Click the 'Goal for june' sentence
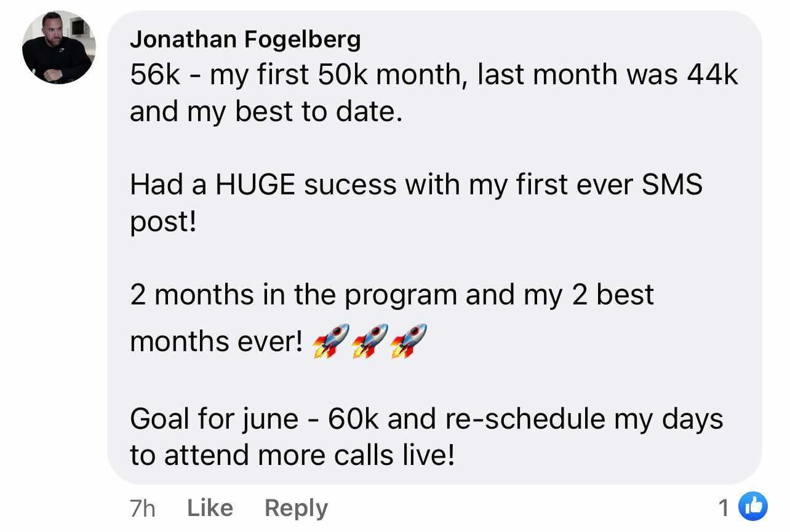The height and width of the screenshot is (532, 790). 426,419
